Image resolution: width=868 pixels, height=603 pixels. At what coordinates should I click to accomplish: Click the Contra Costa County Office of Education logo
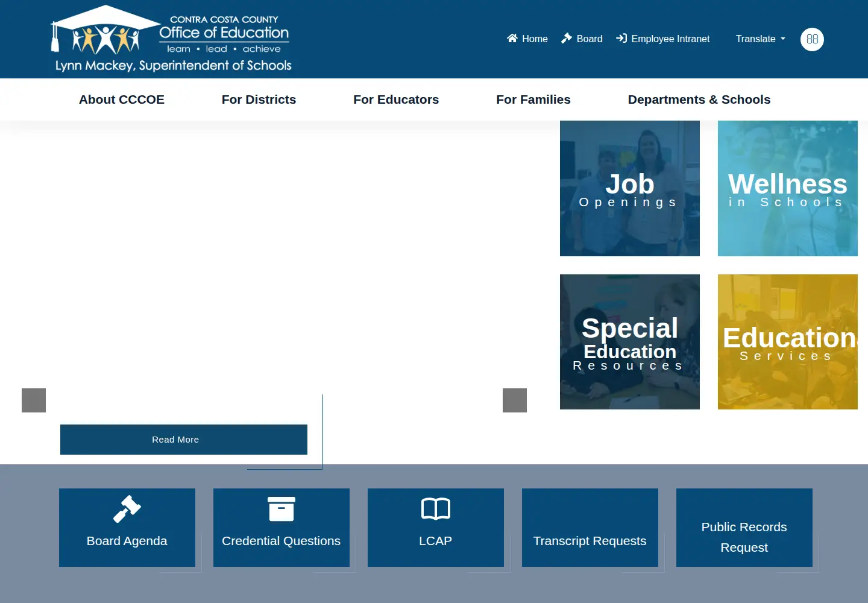172,39
